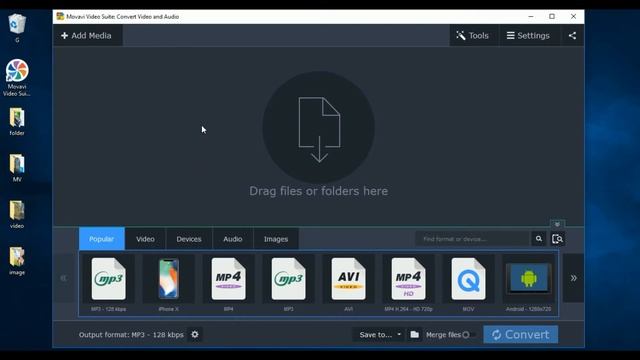Select the MOV format preset

pos(469,284)
